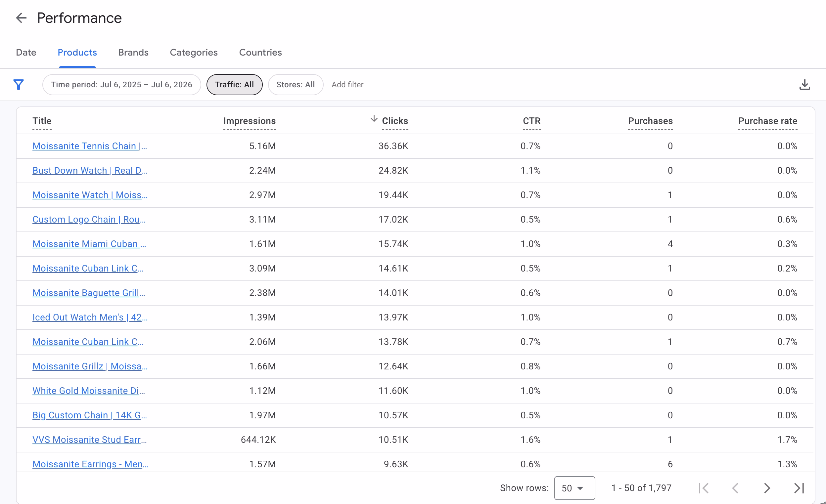The height and width of the screenshot is (504, 826).
Task: Open the Moissanite Tennis Chain product link
Action: point(89,146)
